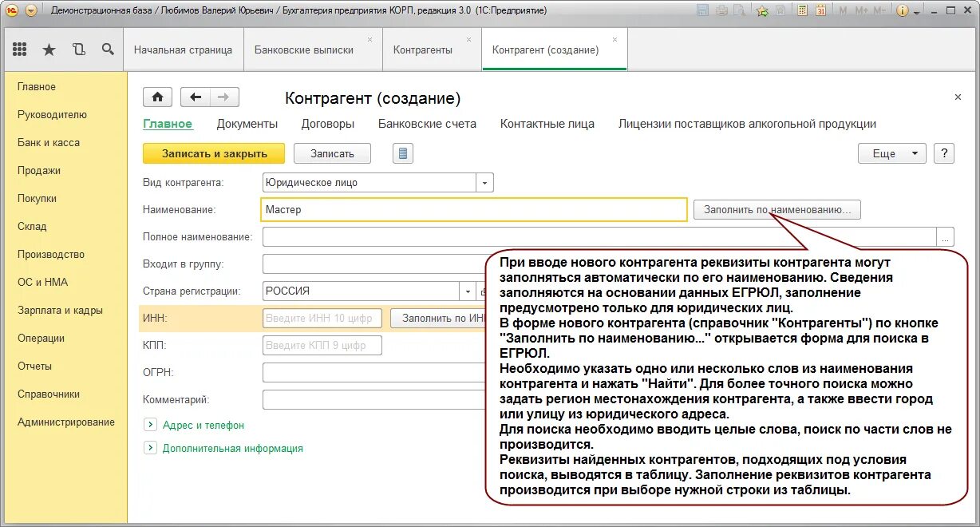Click the Записать button
980x527 pixels.
pos(332,153)
